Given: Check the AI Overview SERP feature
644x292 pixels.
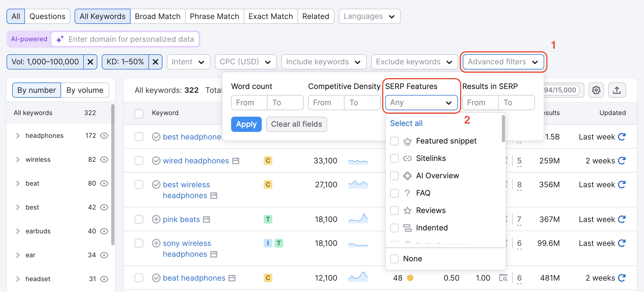Looking at the screenshot, I should click(x=394, y=176).
